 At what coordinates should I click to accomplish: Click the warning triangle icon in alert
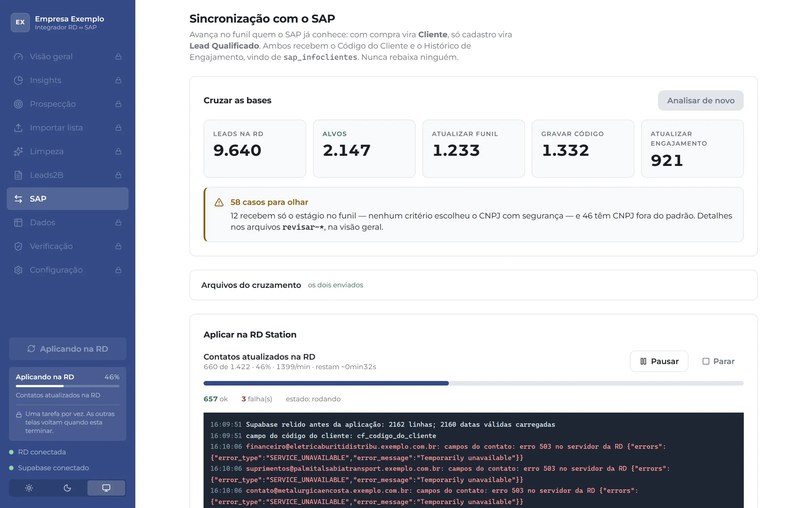click(x=219, y=203)
